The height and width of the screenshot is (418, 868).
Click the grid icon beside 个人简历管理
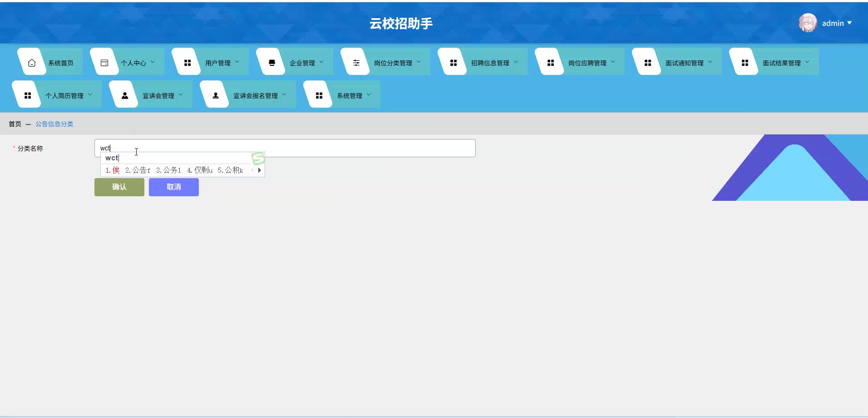click(x=28, y=95)
